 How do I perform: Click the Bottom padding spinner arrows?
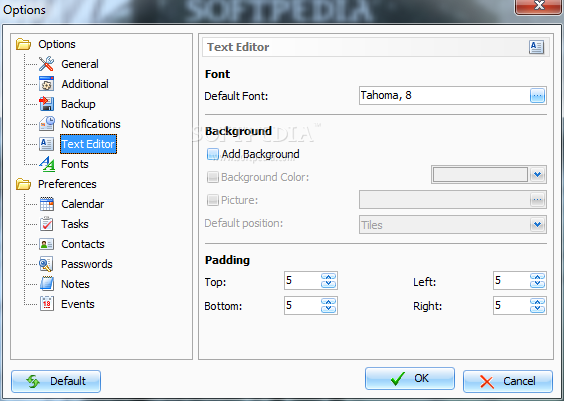coord(328,305)
